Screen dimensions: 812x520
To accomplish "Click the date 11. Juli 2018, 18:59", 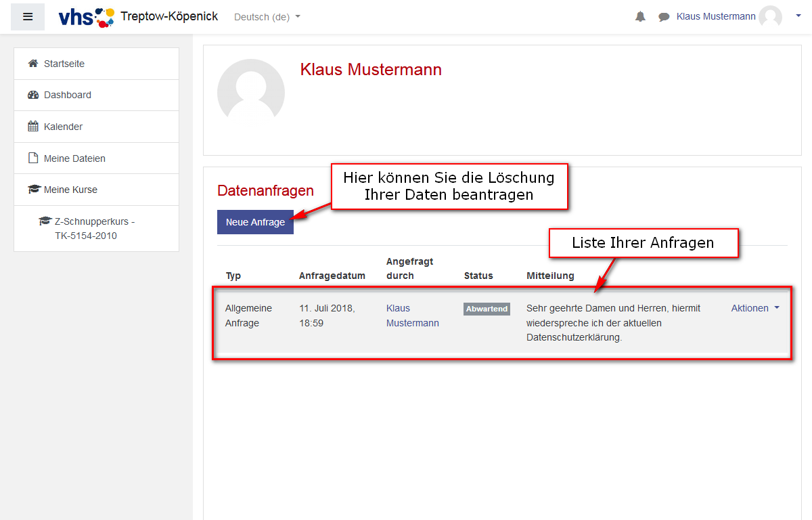I will [328, 316].
